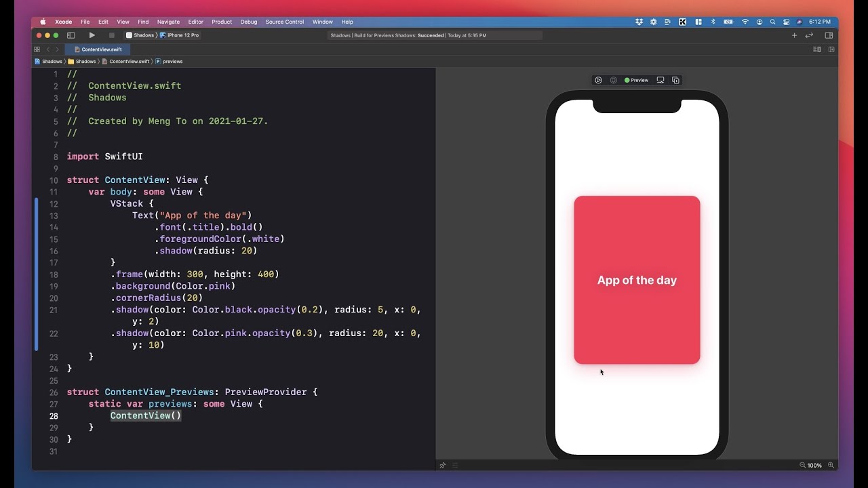
Task: Click the stop button in the toolbar
Action: click(x=112, y=35)
